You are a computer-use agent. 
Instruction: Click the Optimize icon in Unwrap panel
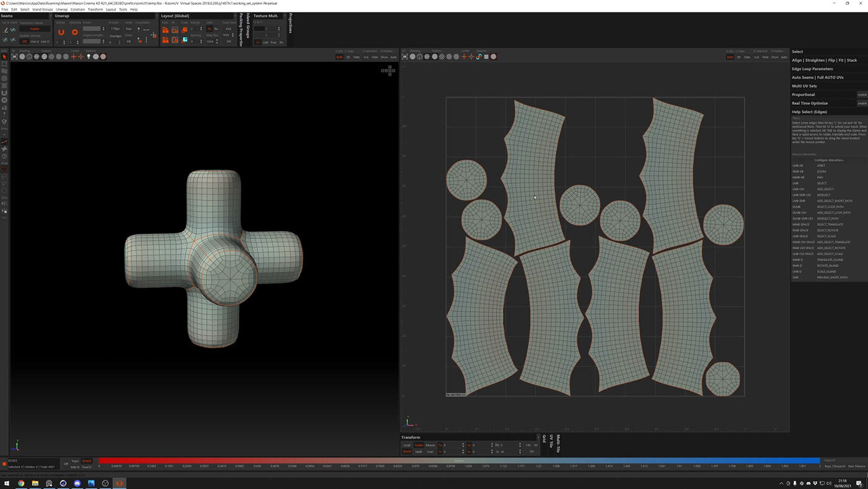[74, 32]
